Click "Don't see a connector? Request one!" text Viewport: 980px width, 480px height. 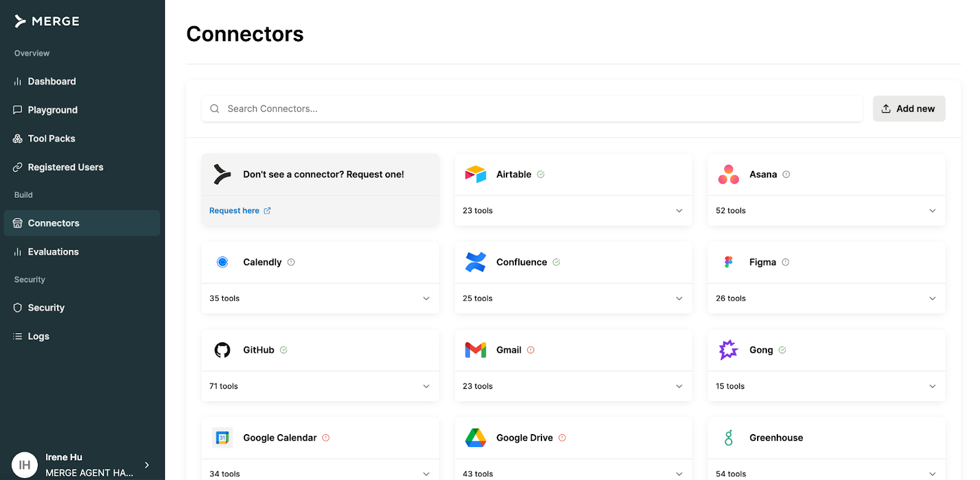323,174
